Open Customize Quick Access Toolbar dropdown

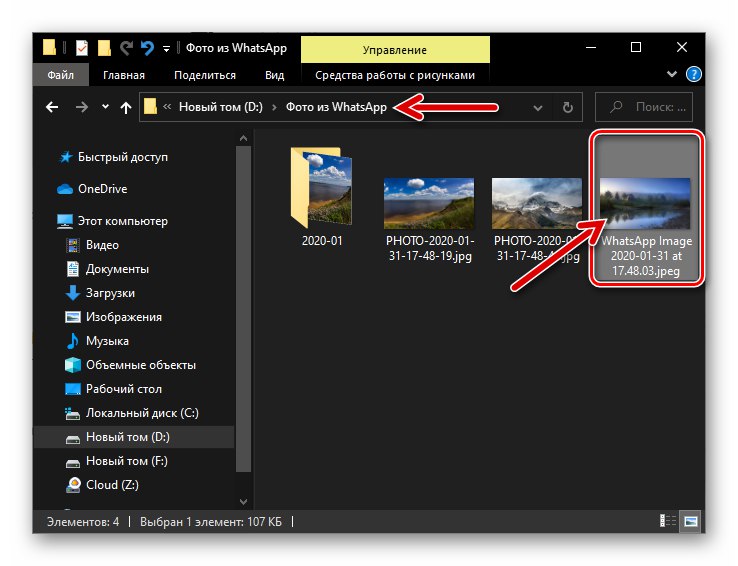[x=166, y=48]
